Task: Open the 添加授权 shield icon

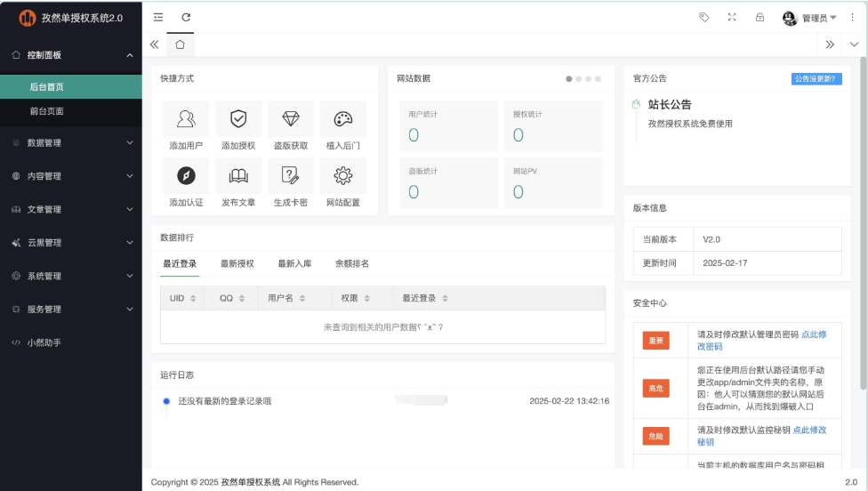Action: 238,118
